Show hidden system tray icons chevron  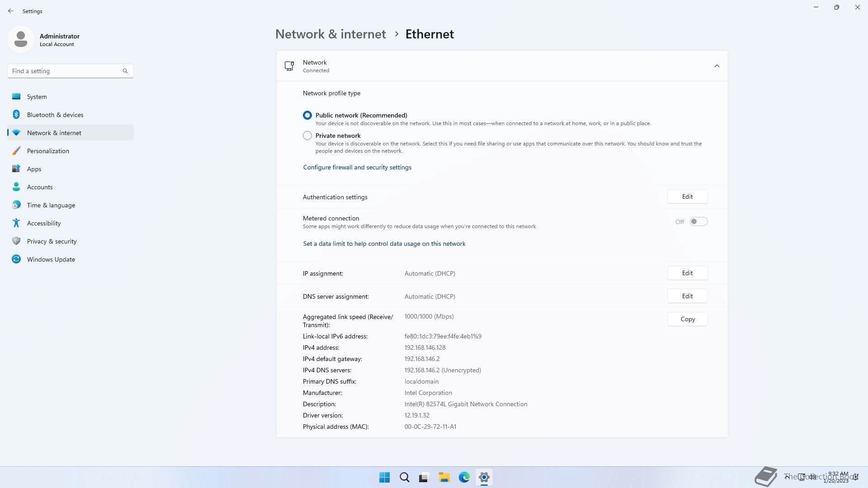pos(787,477)
